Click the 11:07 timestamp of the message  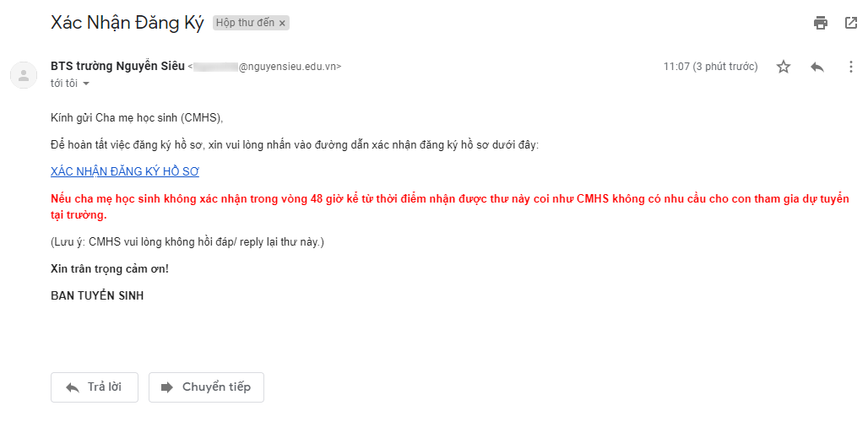tap(710, 67)
